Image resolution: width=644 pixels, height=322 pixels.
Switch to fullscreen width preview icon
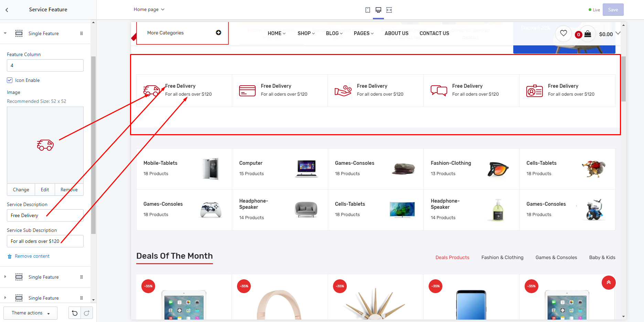[389, 10]
